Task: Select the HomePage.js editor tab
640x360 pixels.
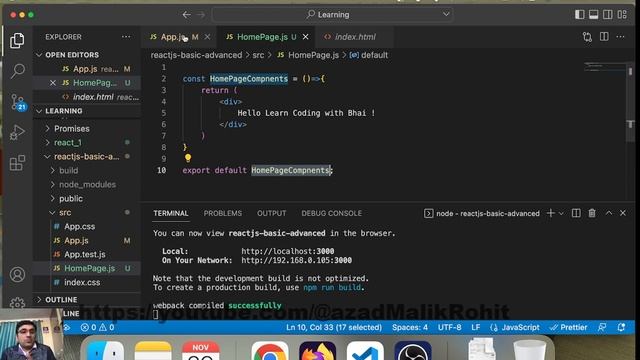Action: coord(266,37)
